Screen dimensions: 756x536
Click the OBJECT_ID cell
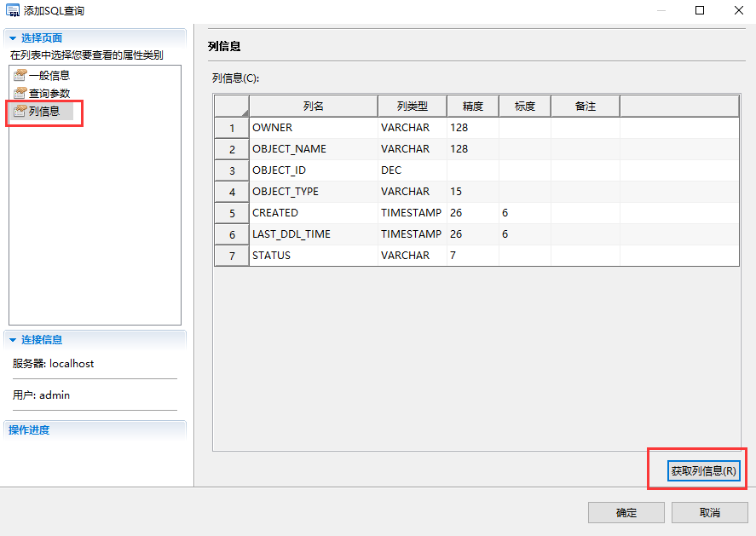click(314, 170)
